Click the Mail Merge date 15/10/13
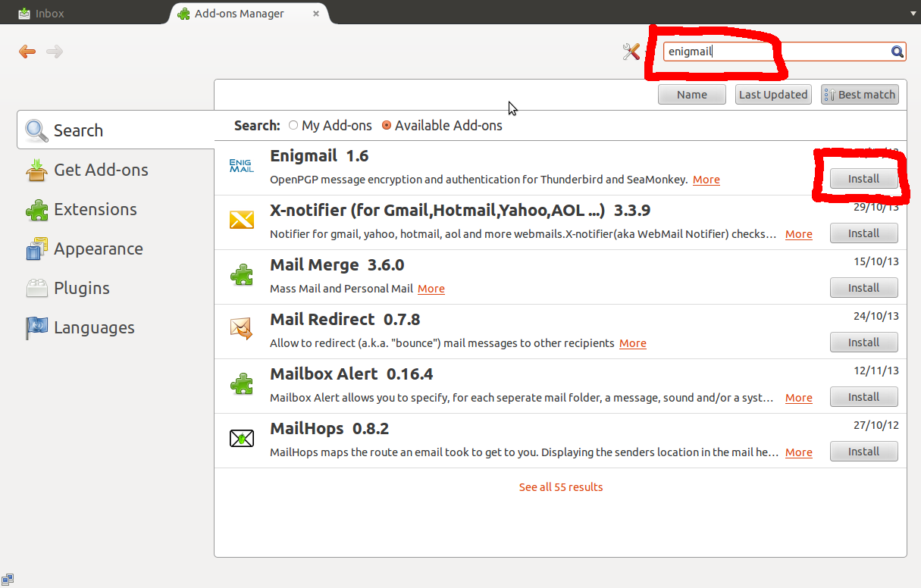Viewport: 921px width, 588px height. pos(876,261)
